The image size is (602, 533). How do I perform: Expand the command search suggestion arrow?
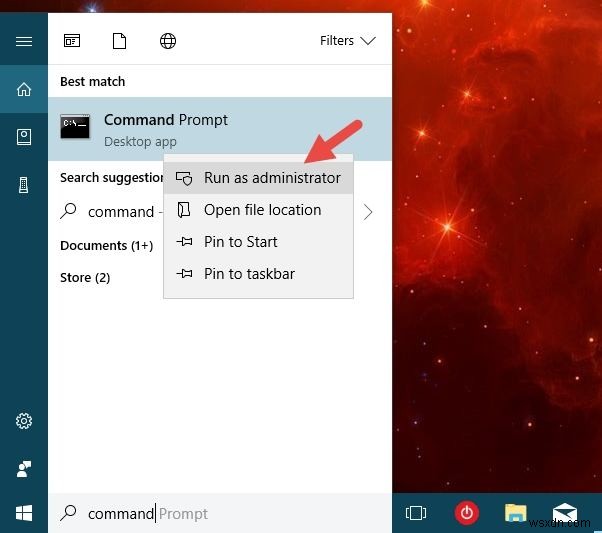(368, 212)
